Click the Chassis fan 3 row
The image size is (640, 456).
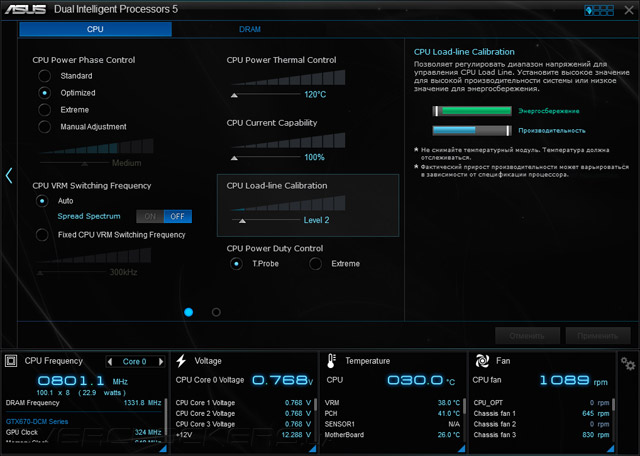tap(541, 435)
